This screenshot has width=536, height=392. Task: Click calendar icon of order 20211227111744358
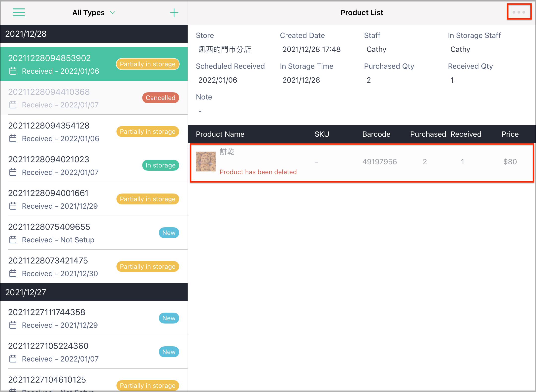click(x=13, y=325)
